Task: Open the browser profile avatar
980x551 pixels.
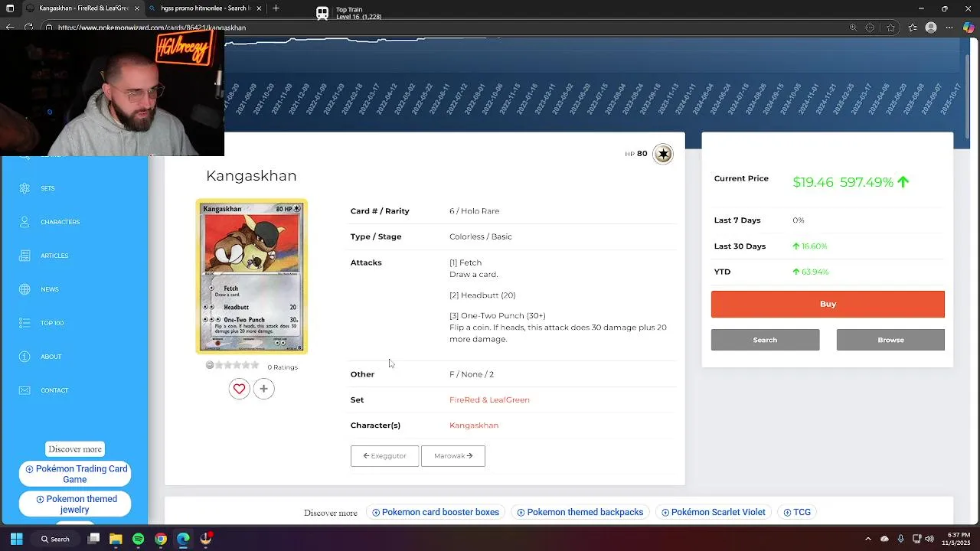Action: coord(931,28)
